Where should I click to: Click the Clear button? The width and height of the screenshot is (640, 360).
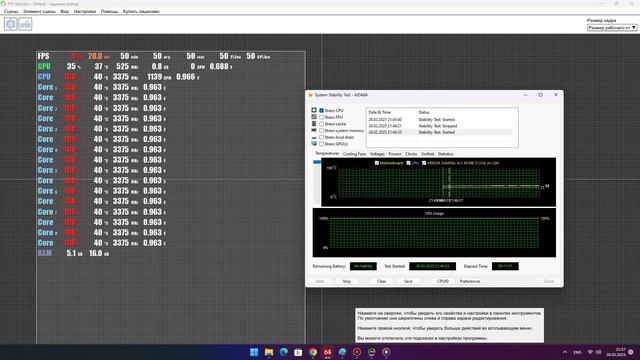pyautogui.click(x=381, y=281)
